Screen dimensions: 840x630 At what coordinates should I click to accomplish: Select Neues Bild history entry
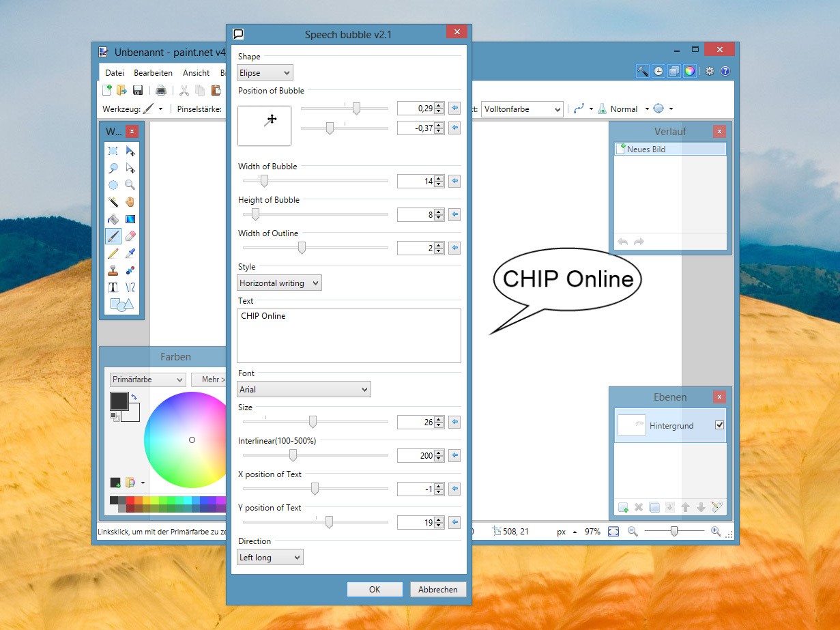point(670,149)
